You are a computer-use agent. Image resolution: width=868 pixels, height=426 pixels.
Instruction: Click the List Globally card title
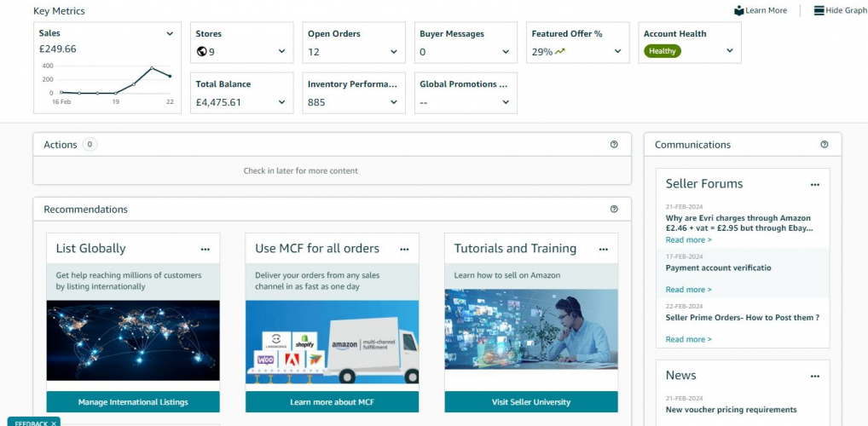click(90, 249)
